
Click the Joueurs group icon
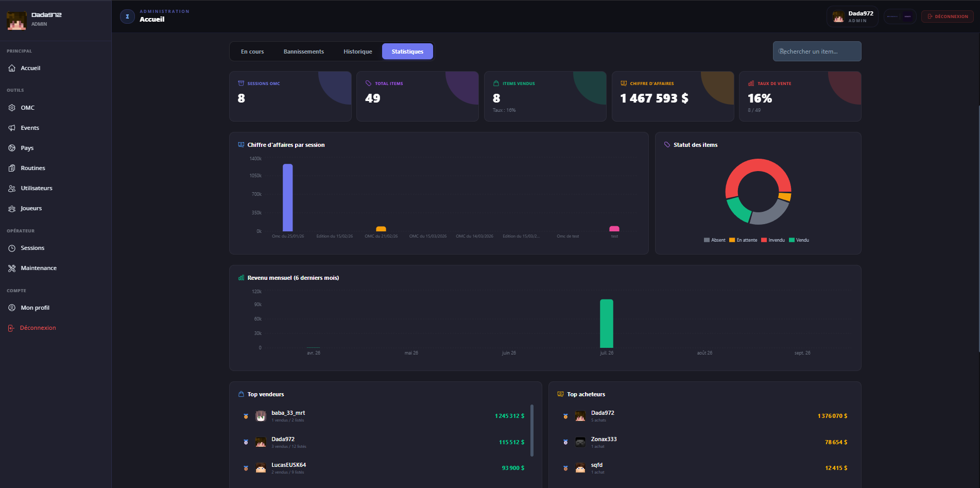(12, 208)
